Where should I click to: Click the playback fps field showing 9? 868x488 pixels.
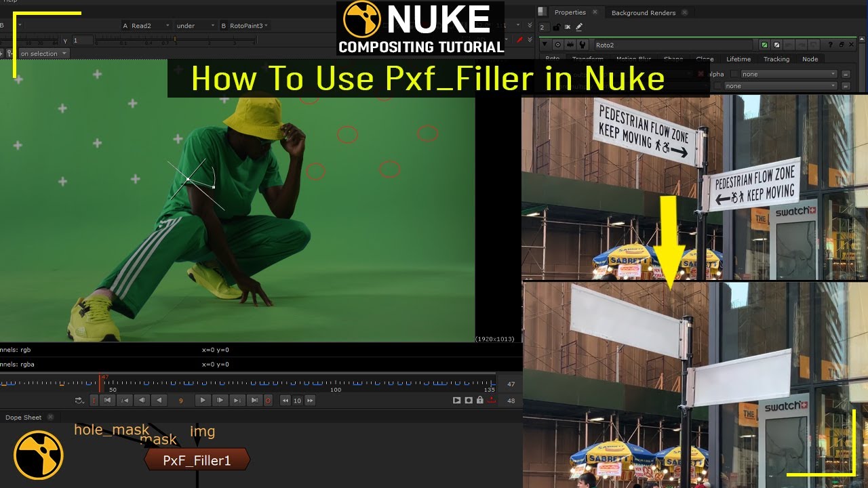pos(181,401)
